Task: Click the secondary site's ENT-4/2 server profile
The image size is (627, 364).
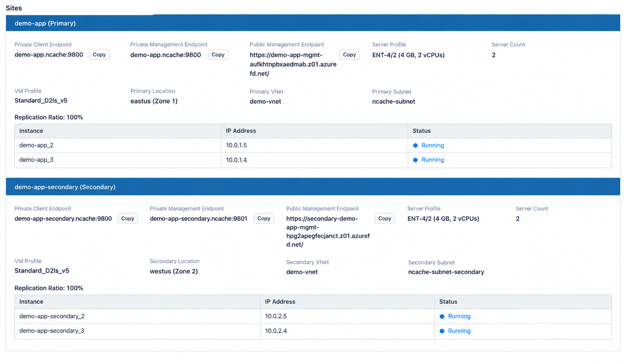Action: click(443, 219)
